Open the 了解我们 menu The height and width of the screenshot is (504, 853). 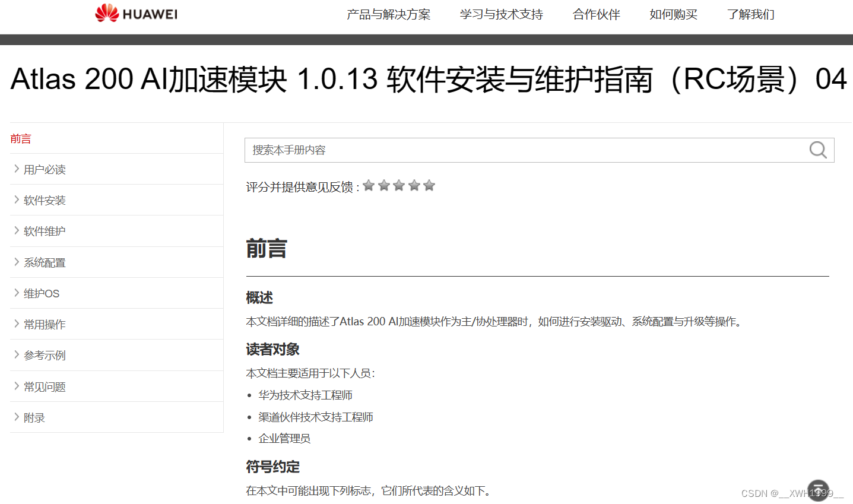coord(751,14)
